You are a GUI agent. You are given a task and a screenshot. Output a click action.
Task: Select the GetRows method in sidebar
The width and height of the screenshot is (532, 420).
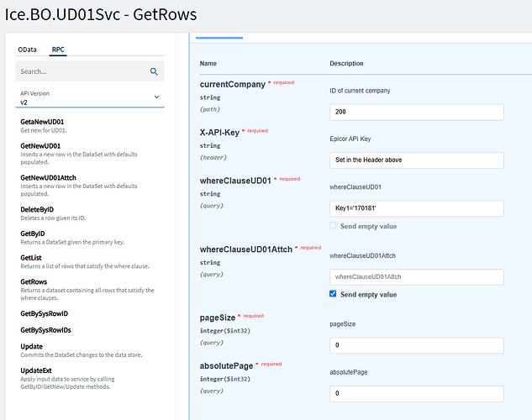click(34, 281)
